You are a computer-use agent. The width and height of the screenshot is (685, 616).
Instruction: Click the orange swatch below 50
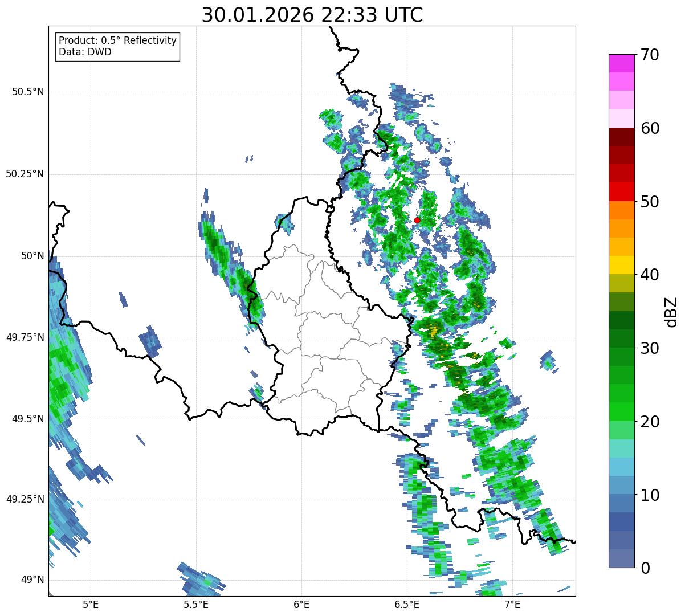(621, 210)
